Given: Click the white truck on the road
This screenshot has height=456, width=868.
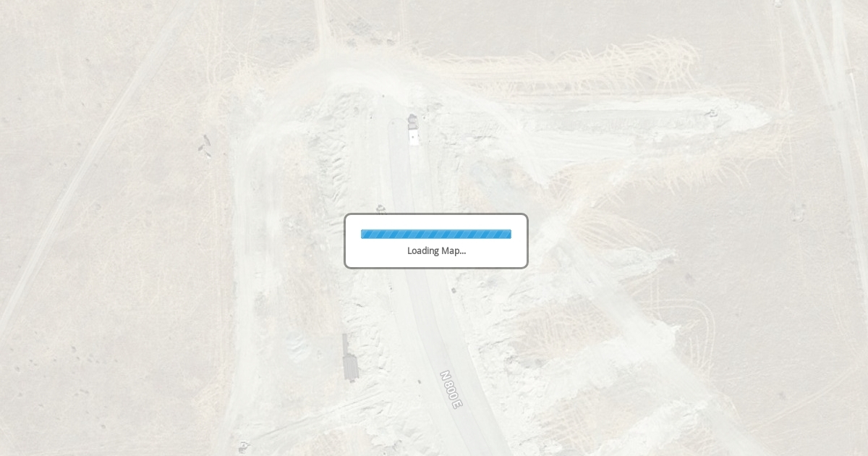Looking at the screenshot, I should (x=414, y=130).
